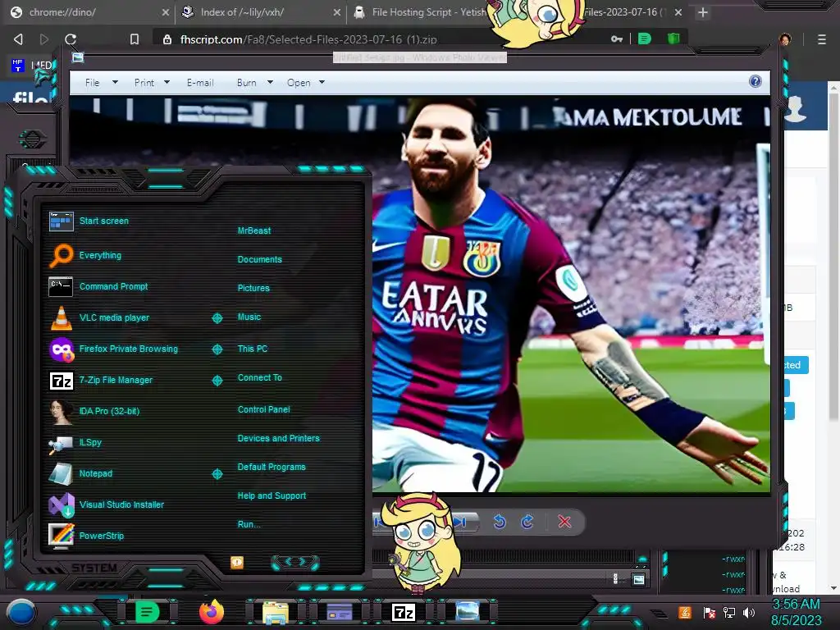Rotate image clockwise in Photo Viewer
The height and width of the screenshot is (630, 840).
point(527,522)
